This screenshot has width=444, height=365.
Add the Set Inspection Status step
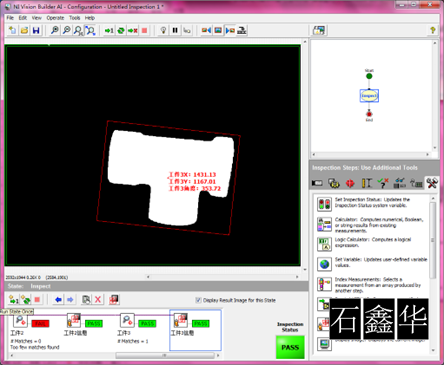click(x=324, y=204)
